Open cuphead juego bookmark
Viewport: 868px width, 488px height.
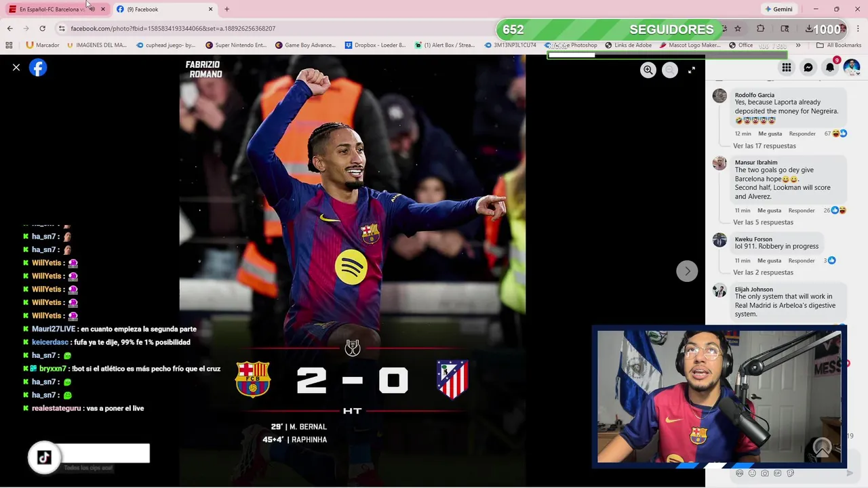tap(166, 45)
